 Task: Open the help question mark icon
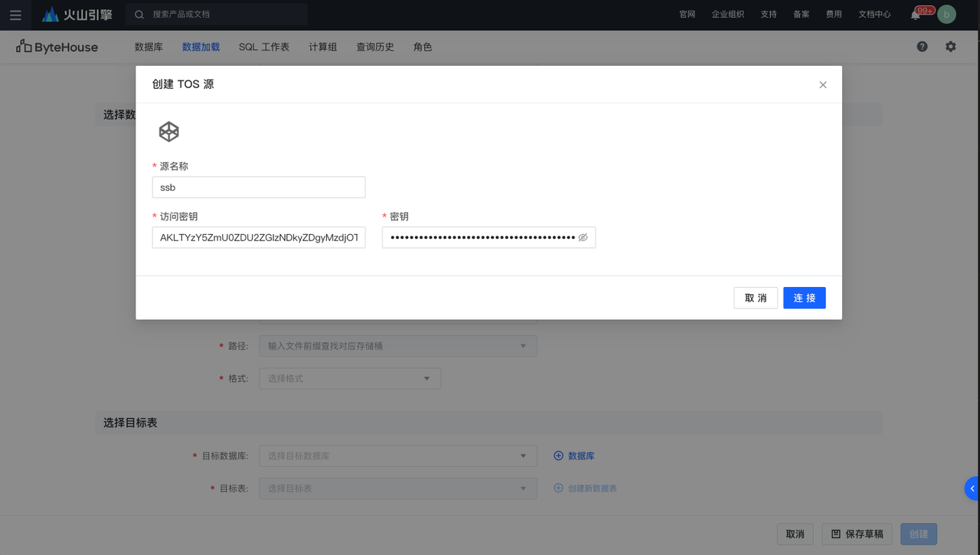pyautogui.click(x=922, y=47)
